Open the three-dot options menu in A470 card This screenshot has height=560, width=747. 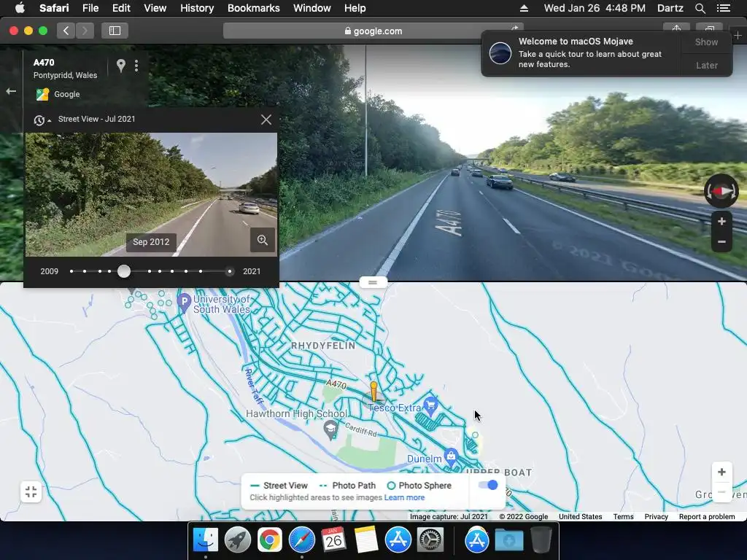[x=136, y=66]
